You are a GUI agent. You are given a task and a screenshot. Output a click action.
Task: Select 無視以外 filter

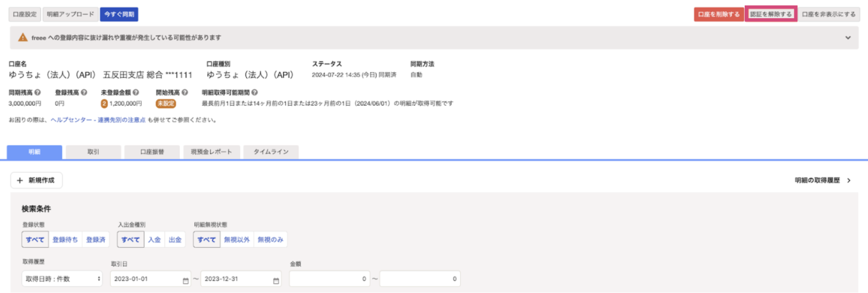[237, 240]
